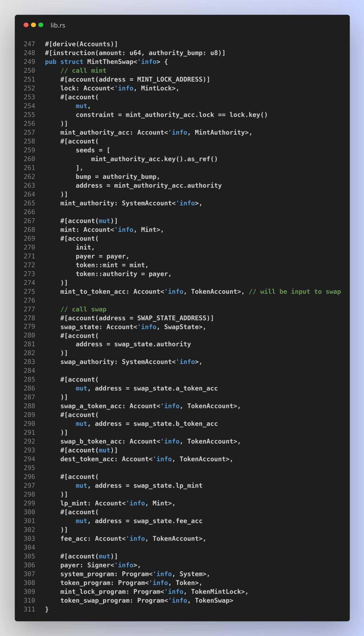Click the '// call swap' comment
The width and height of the screenshot is (364, 636).
83,309
